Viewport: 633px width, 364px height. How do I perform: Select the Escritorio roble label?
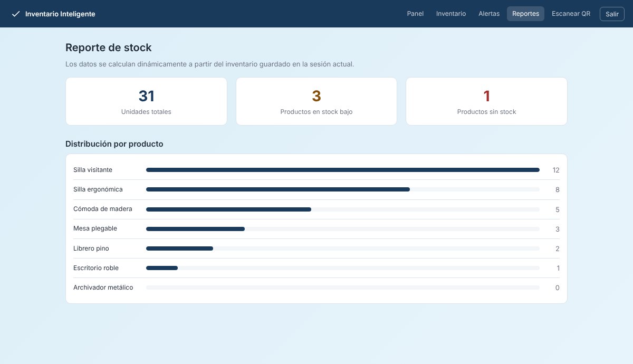pos(96,268)
